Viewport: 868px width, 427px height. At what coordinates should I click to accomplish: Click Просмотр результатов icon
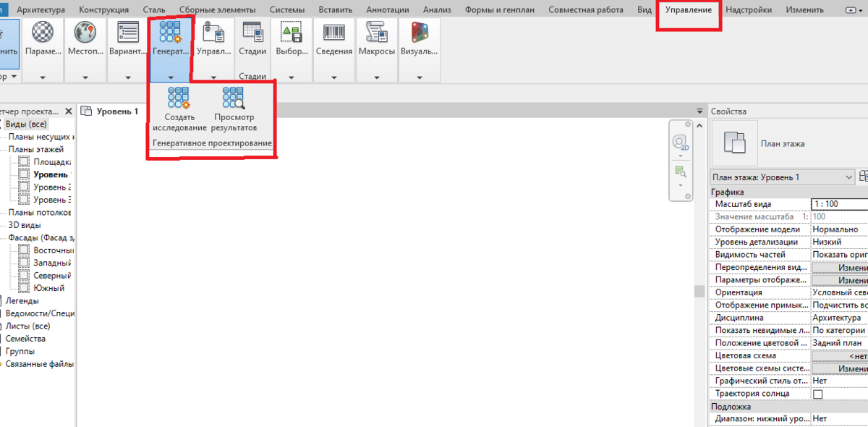coord(233,98)
